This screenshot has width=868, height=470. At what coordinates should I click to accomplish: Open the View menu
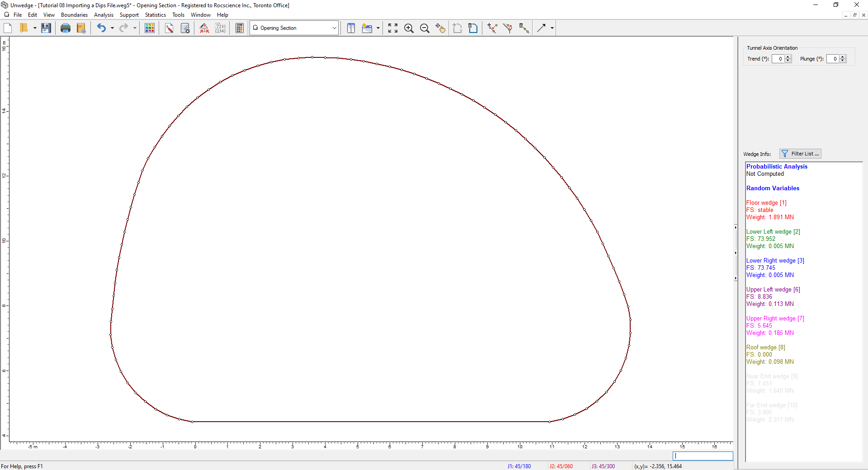(x=49, y=15)
